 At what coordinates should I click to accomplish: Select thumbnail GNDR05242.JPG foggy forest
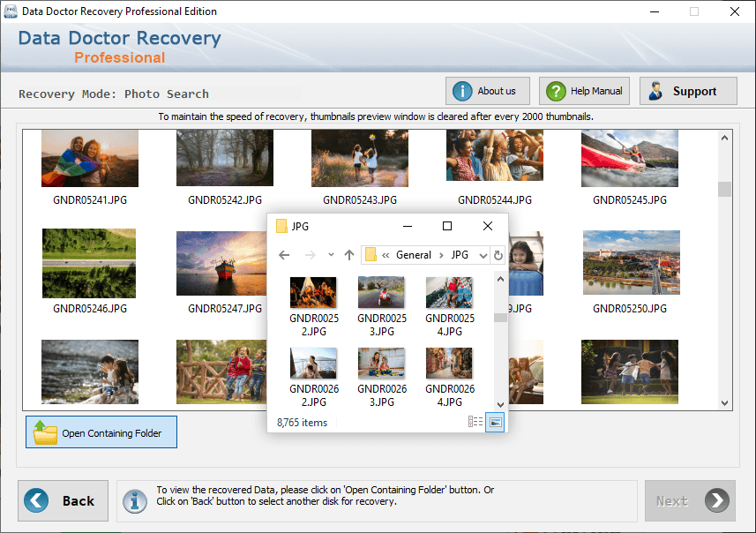[225, 158]
